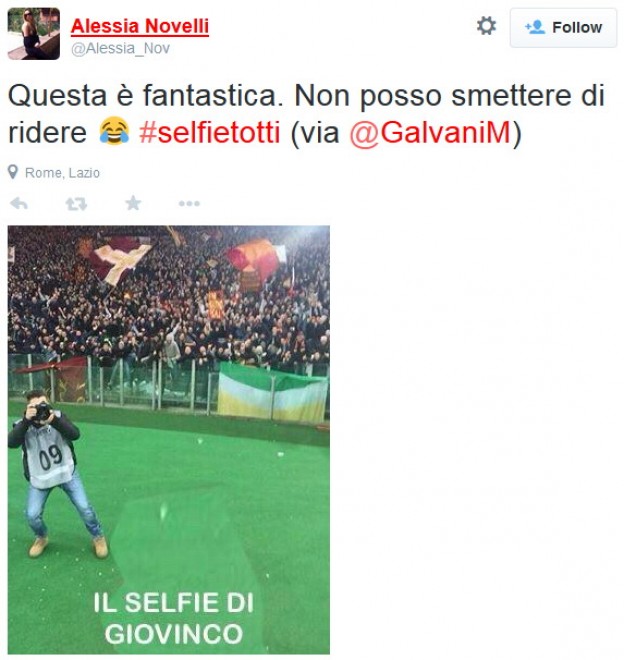Viewport: 624px width, 660px height.
Task: Open the @Alessia_Nov handle link
Action: (x=120, y=48)
